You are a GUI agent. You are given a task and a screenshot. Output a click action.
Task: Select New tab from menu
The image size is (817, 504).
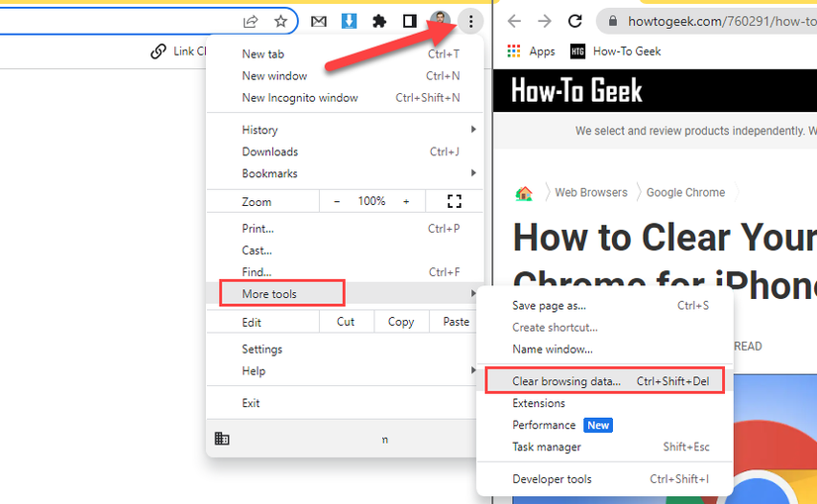pyautogui.click(x=345, y=53)
